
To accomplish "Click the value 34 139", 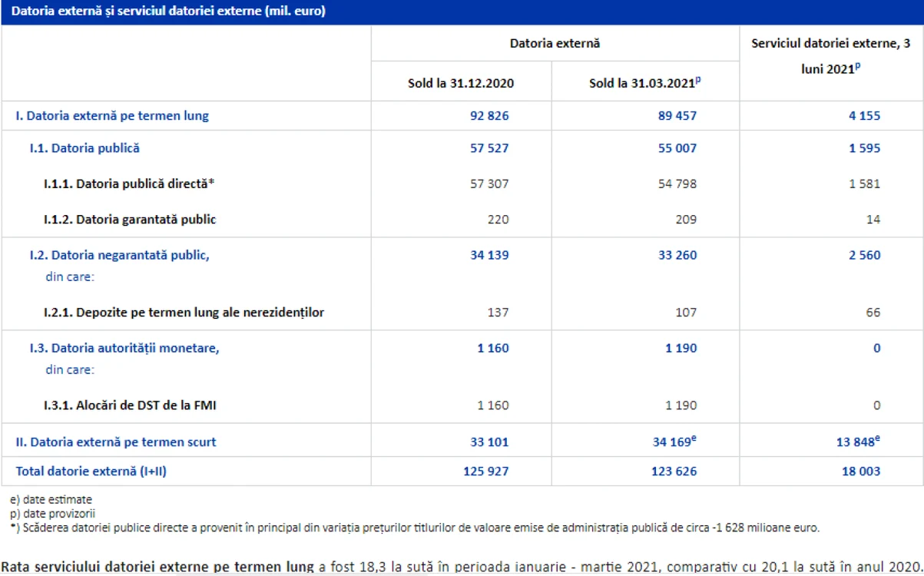I will coord(489,255).
